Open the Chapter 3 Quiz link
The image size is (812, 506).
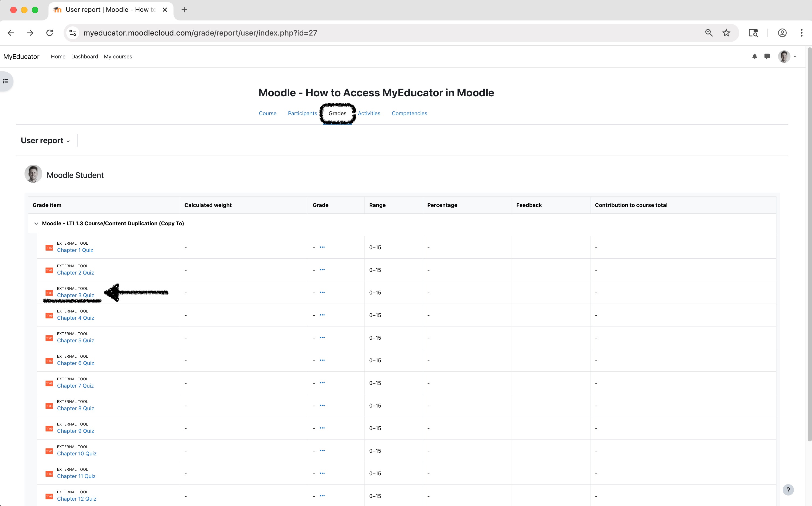75,295
